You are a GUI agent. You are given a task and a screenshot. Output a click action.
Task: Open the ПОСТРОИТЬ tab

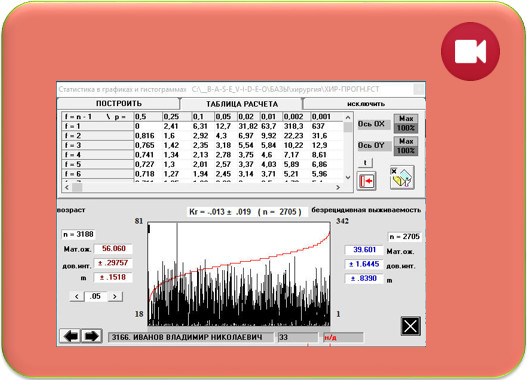(x=118, y=103)
